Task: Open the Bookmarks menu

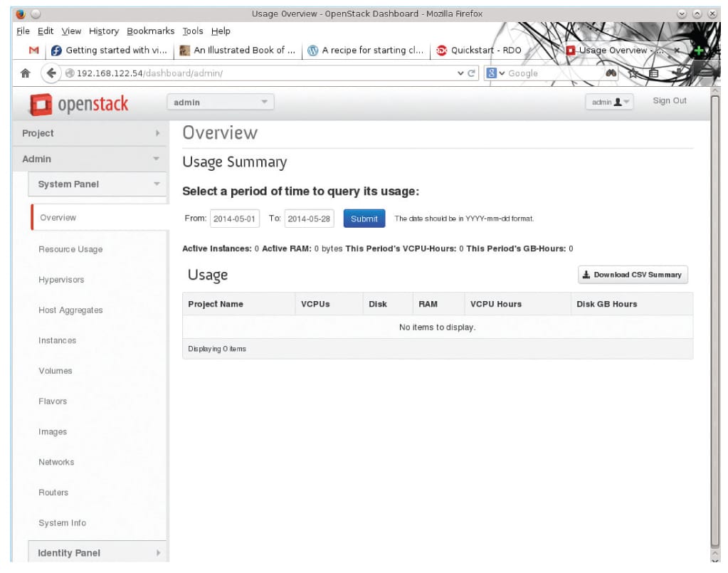Action: click(x=150, y=31)
